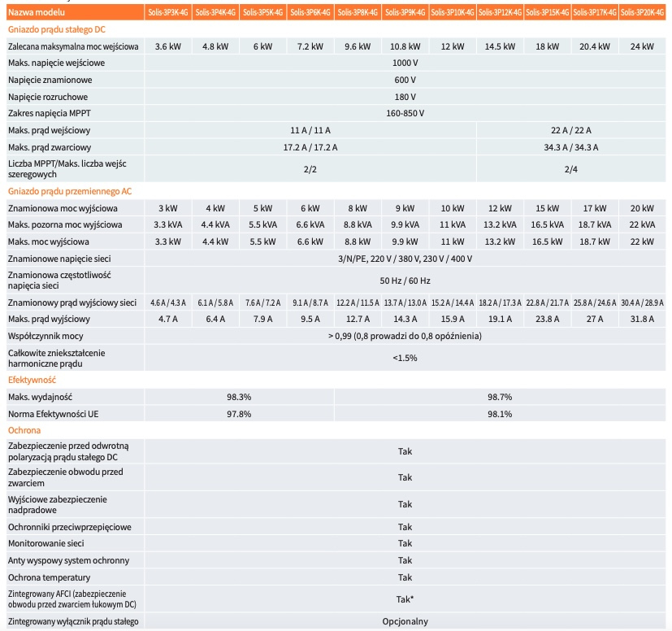This screenshot has width=672, height=631.
Task: Click the 'Anty wyspowy system ochronny' row label
Action: 68,560
